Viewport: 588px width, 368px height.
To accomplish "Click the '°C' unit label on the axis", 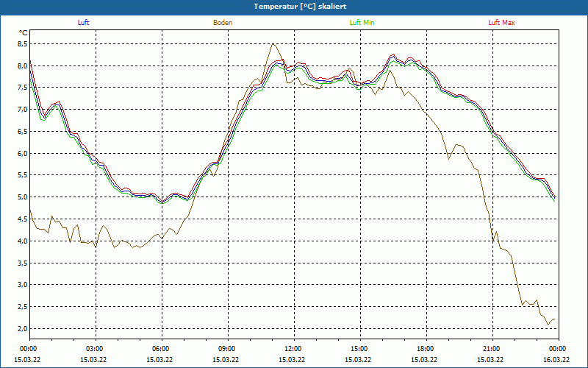I will click(x=24, y=32).
